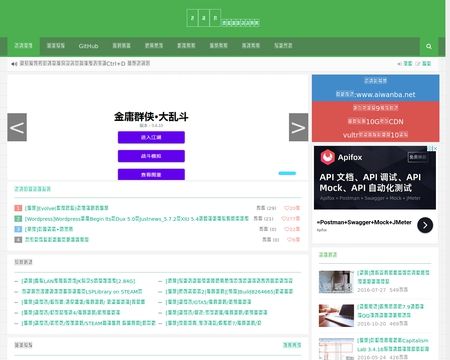
Task: Open sidebar post title mentioning 7.9 and QQ
Action: pos(391,311)
